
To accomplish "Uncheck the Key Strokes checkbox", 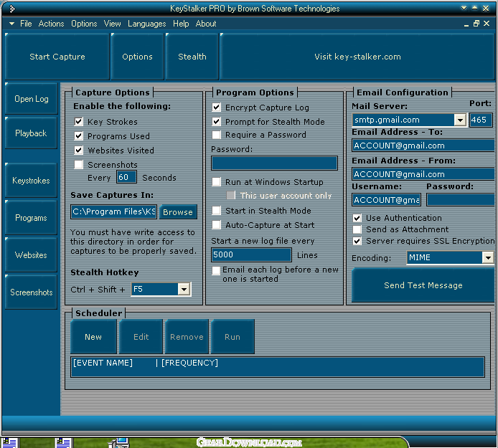I will [78, 122].
